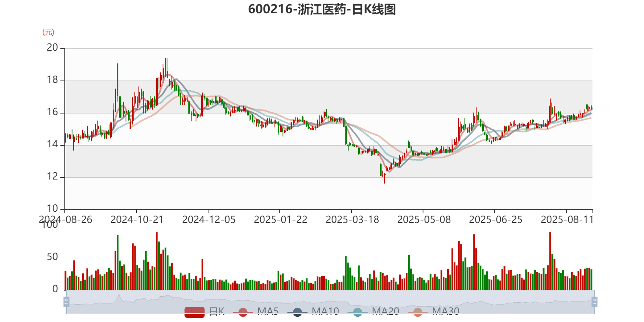
Task: Click the price axis label 12
Action: (52, 177)
